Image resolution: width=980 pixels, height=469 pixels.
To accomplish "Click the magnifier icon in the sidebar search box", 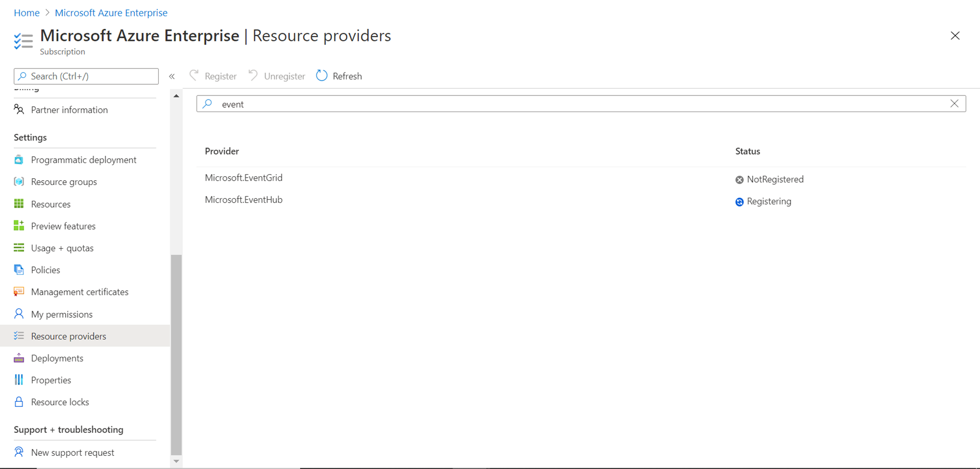I will click(x=23, y=76).
